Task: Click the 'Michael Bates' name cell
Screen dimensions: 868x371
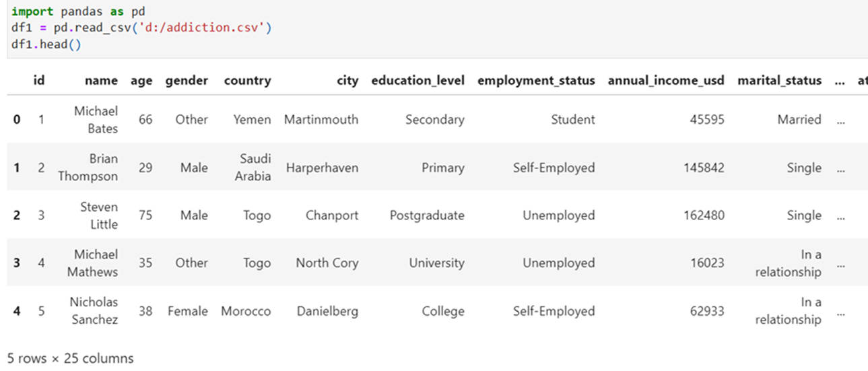Action: (96, 120)
